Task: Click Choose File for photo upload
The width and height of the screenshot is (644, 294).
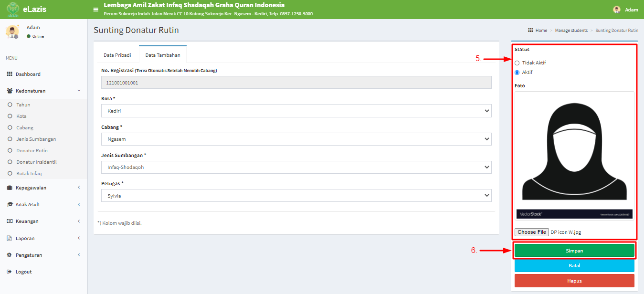Action: point(532,232)
